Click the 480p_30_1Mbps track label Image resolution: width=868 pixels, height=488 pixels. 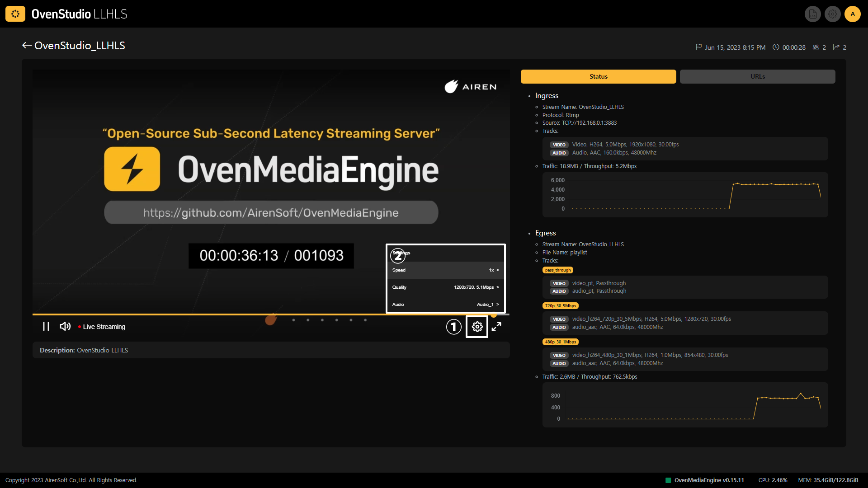click(x=561, y=342)
